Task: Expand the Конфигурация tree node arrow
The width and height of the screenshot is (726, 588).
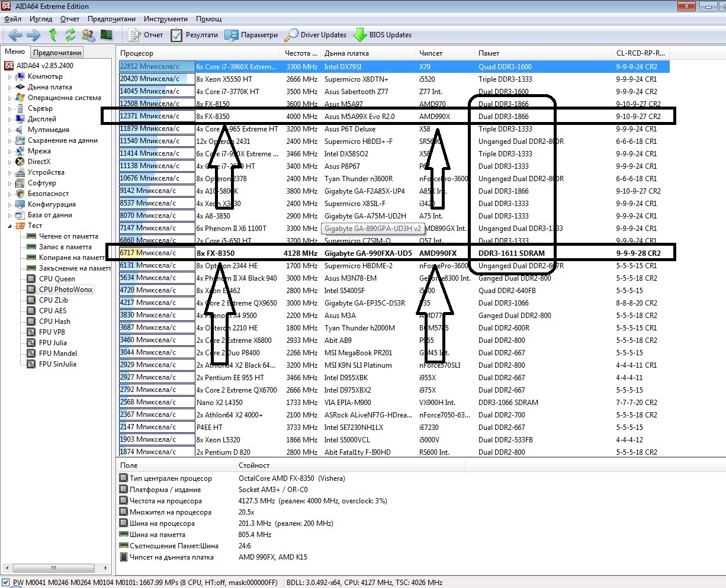Action: click(9, 205)
